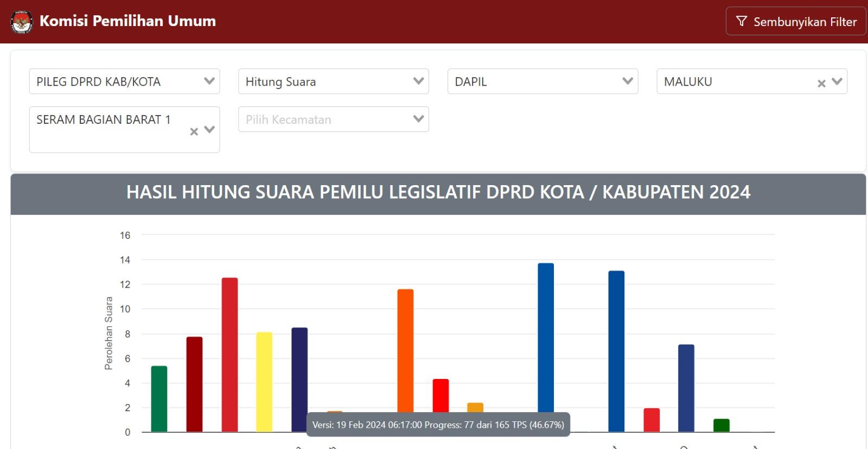This screenshot has width=868, height=449.
Task: Click the orange bar in the chart
Action: coord(405,353)
